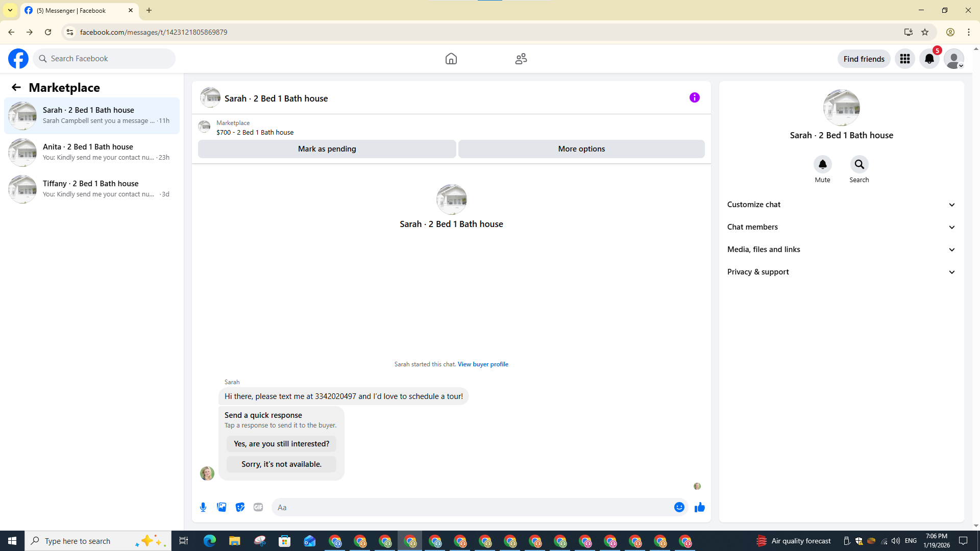Screen dimensions: 980x551
Task: Click the Mark as pending button
Action: click(x=327, y=149)
